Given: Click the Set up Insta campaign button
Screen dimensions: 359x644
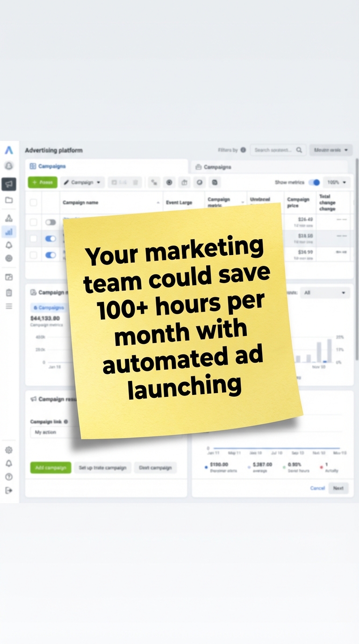Looking at the screenshot, I should (102, 468).
